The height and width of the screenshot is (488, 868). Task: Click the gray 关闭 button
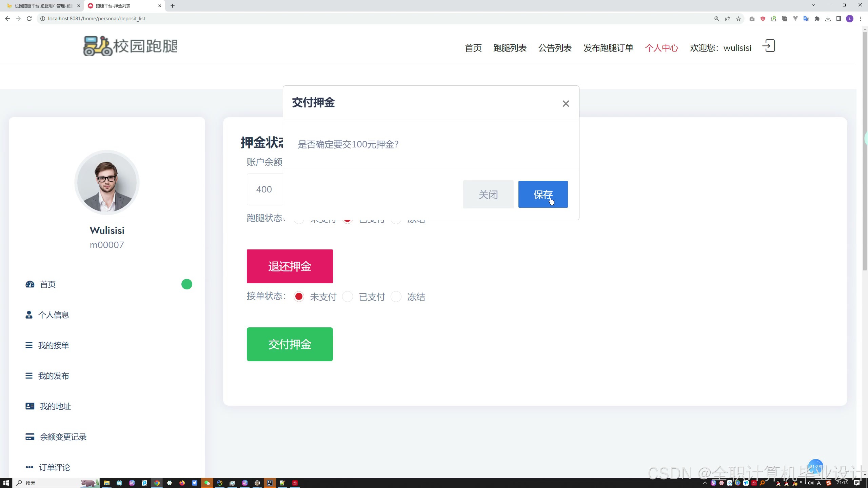(x=488, y=194)
